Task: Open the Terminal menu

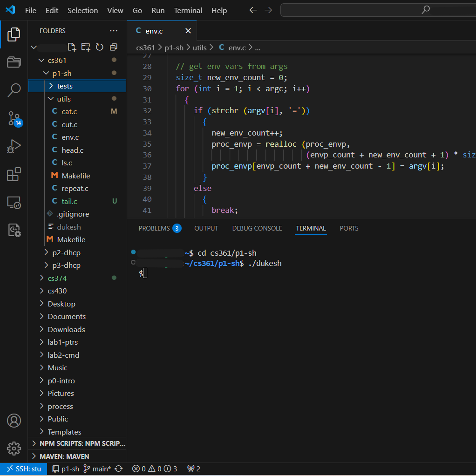Action: tap(188, 10)
